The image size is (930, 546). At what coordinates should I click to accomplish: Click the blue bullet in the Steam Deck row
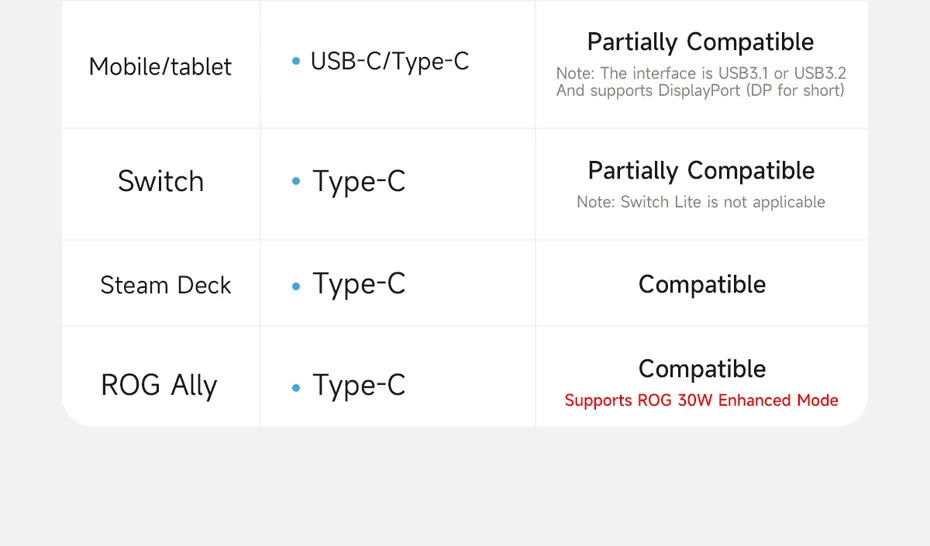[x=296, y=286]
